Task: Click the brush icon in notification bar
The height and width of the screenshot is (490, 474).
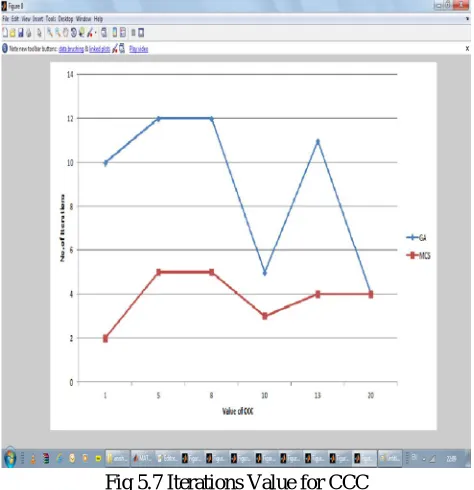Action: tap(115, 49)
